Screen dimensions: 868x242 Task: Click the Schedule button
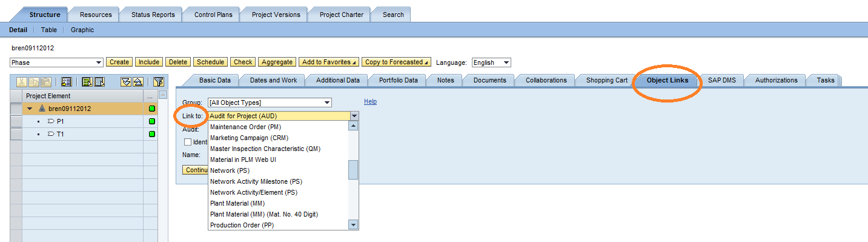pos(211,62)
